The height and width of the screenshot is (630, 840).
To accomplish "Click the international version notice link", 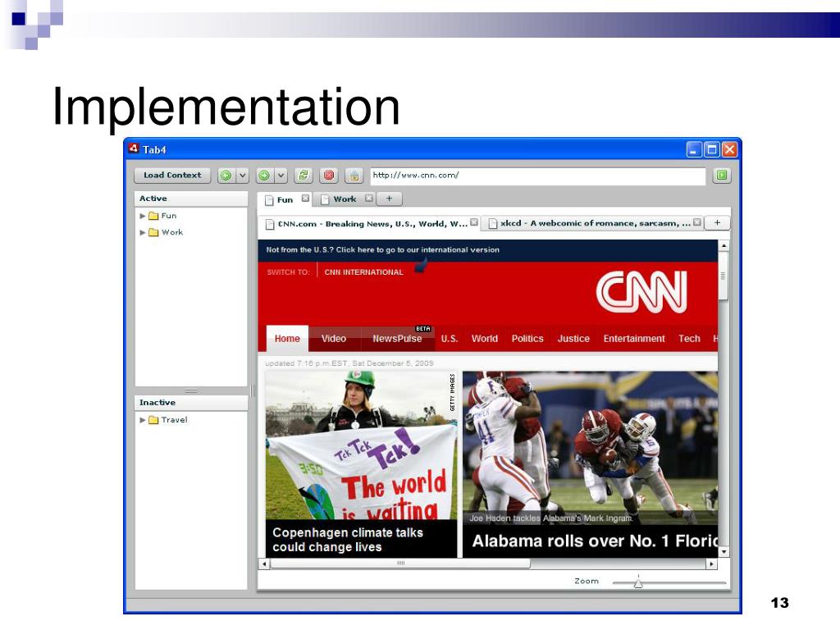I will point(382,249).
